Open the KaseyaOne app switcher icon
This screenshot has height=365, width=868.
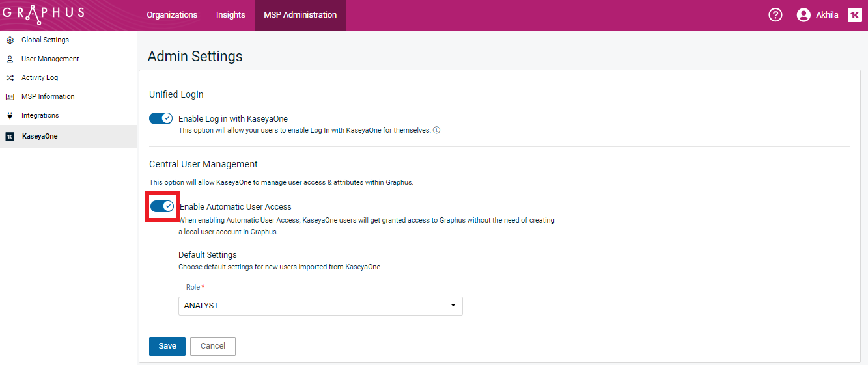tap(854, 15)
